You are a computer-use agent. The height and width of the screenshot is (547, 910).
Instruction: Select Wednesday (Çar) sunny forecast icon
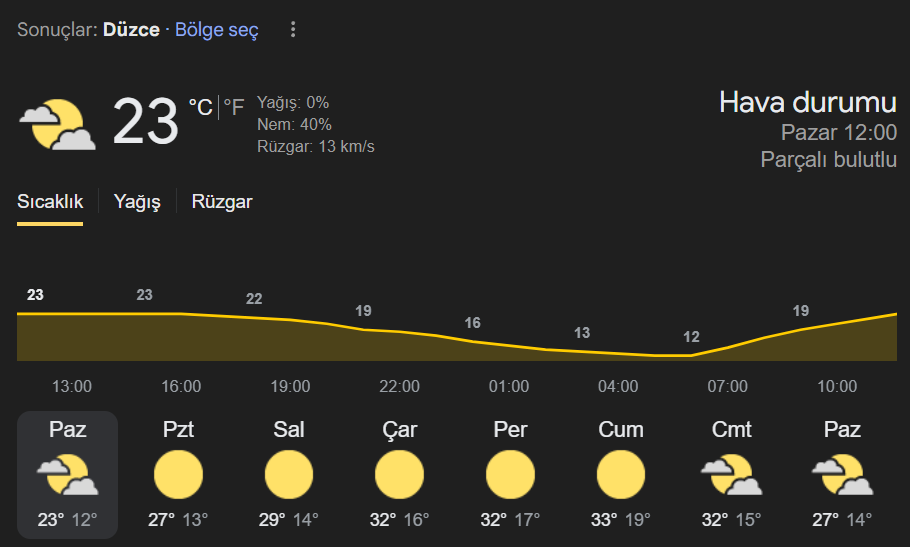(399, 474)
